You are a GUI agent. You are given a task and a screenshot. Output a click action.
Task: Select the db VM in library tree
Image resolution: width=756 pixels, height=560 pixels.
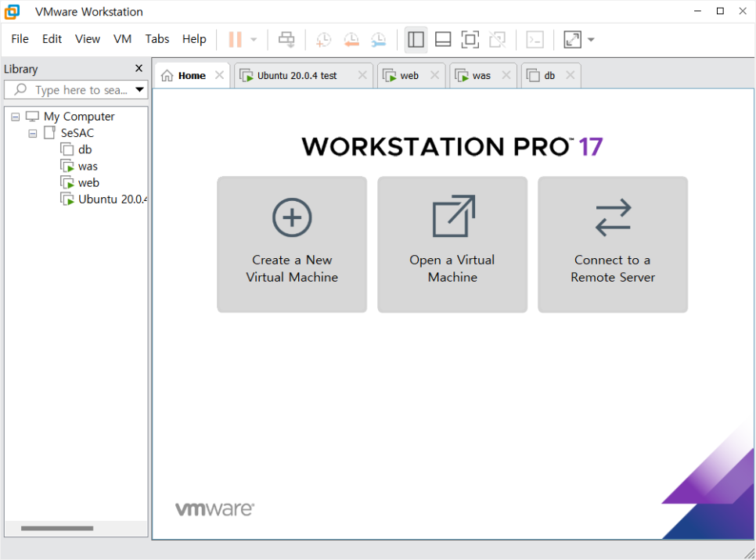pyautogui.click(x=85, y=150)
